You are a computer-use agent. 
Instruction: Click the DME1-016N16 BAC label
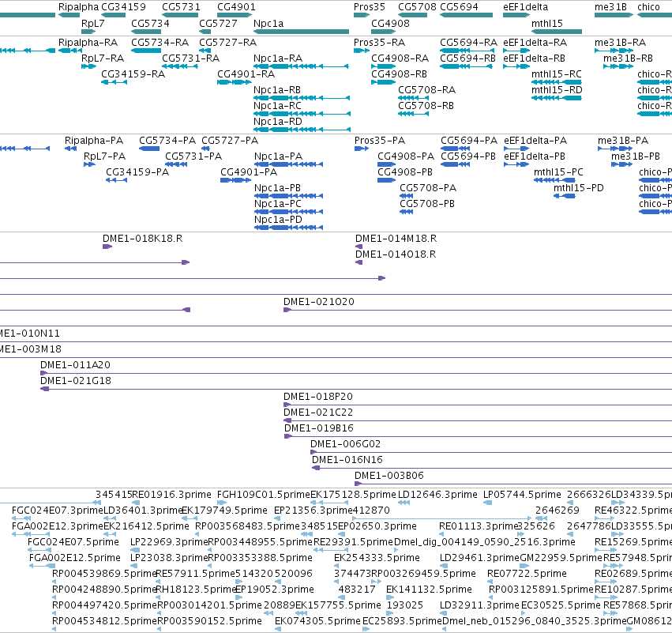click(x=347, y=460)
